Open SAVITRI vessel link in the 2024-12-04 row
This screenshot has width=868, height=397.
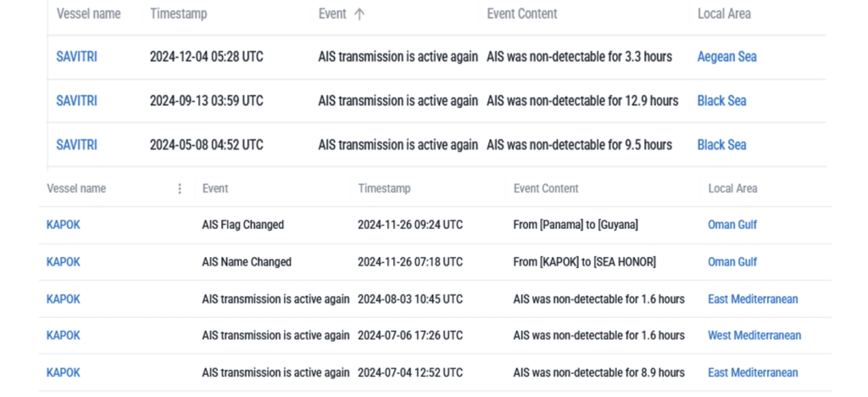(76, 57)
